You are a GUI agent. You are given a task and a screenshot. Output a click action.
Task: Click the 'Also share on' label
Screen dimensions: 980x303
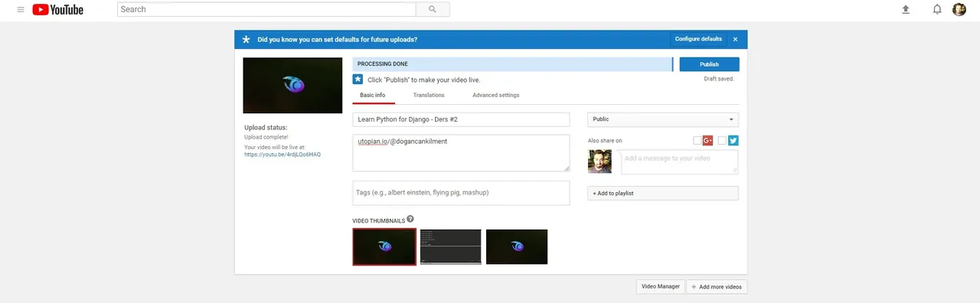pyautogui.click(x=605, y=141)
